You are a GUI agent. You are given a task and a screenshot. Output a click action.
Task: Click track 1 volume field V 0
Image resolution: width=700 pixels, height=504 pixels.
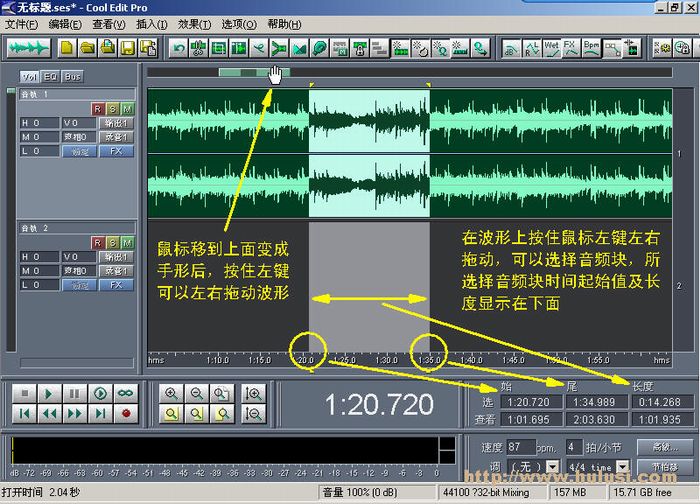click(x=79, y=123)
